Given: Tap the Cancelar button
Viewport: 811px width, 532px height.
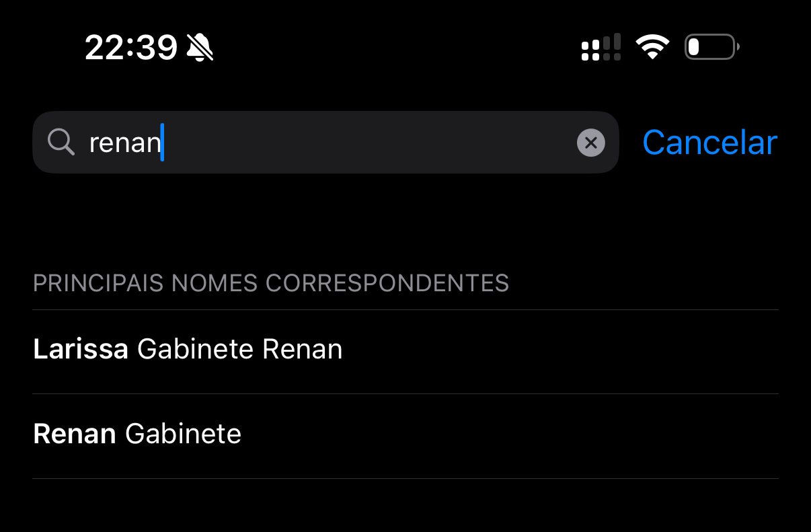Looking at the screenshot, I should [709, 143].
